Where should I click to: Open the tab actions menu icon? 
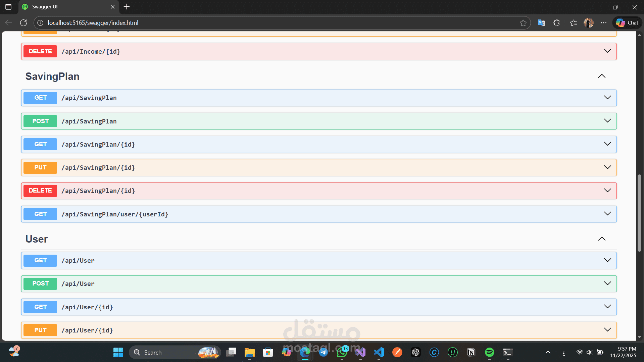tap(8, 7)
